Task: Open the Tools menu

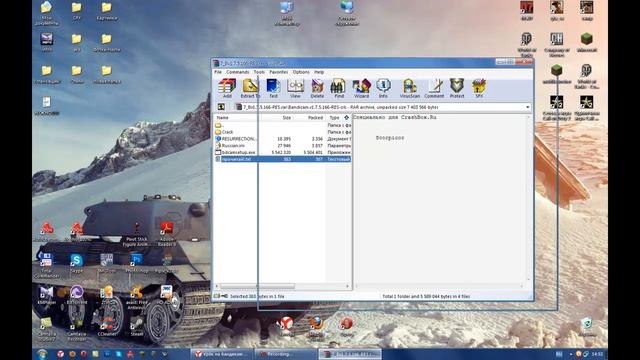Action: [x=259, y=72]
